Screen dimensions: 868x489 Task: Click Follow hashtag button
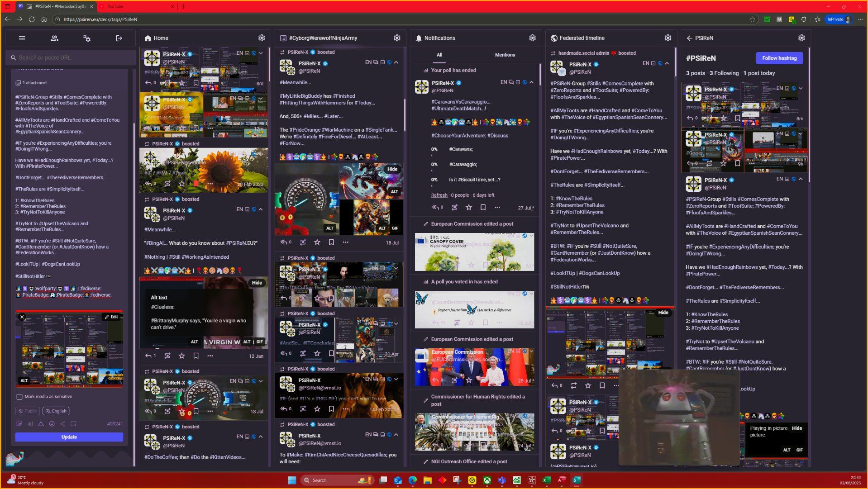click(779, 58)
